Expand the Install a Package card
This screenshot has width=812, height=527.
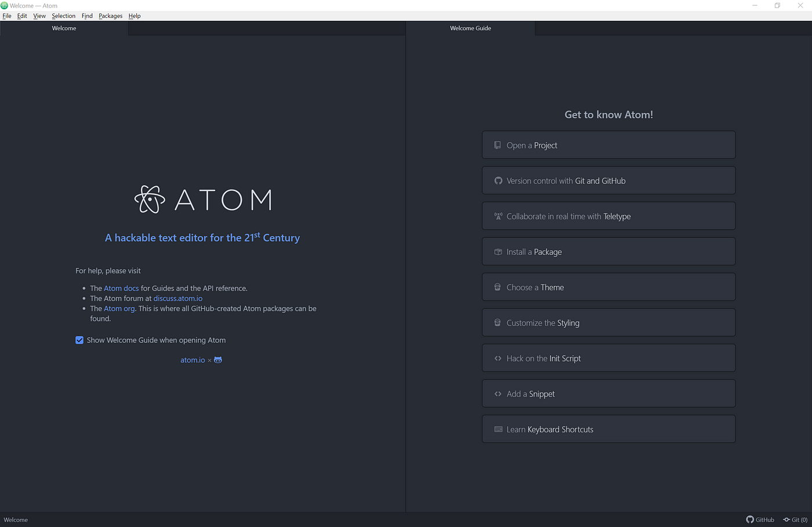coord(608,252)
